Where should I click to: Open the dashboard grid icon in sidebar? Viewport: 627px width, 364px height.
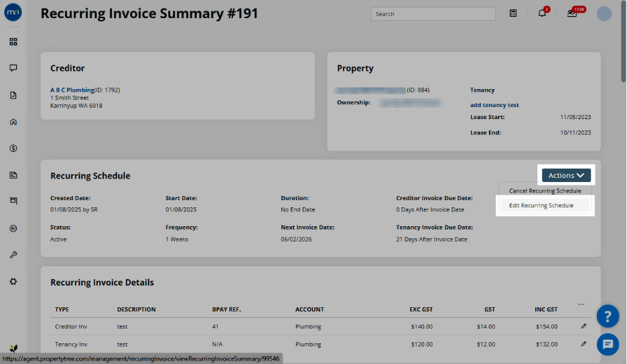pyautogui.click(x=13, y=41)
